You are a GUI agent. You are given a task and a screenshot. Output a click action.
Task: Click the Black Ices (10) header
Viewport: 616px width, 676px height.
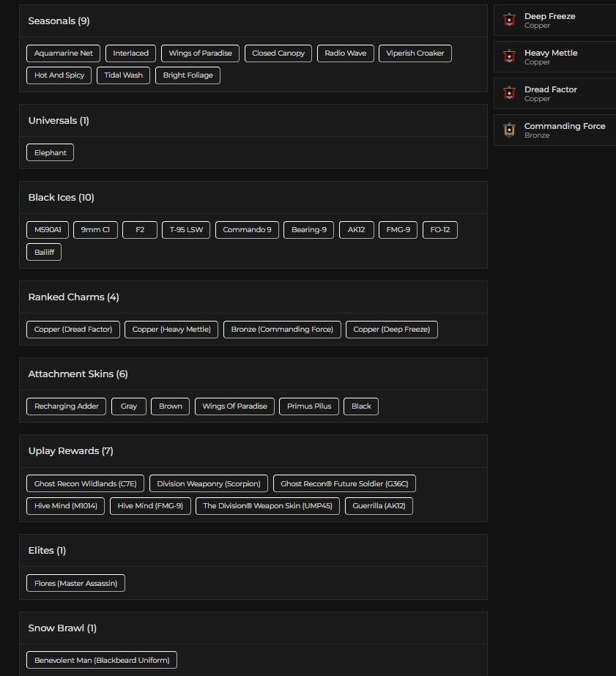(61, 198)
